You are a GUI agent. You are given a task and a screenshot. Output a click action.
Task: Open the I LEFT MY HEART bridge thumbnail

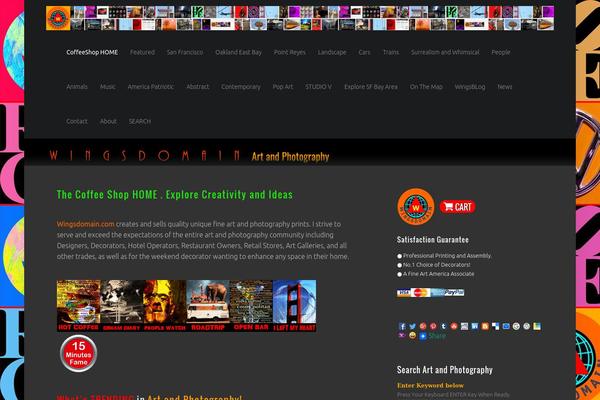tap(294, 305)
